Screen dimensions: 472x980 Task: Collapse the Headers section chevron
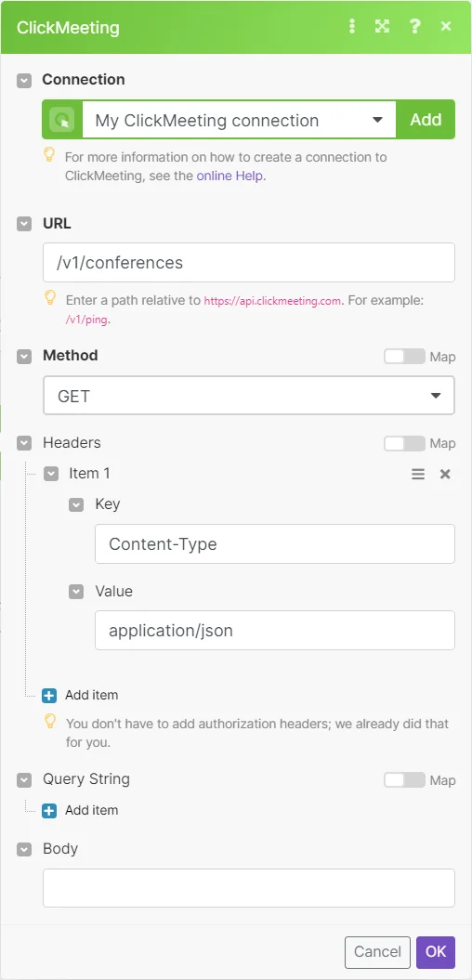[24, 443]
